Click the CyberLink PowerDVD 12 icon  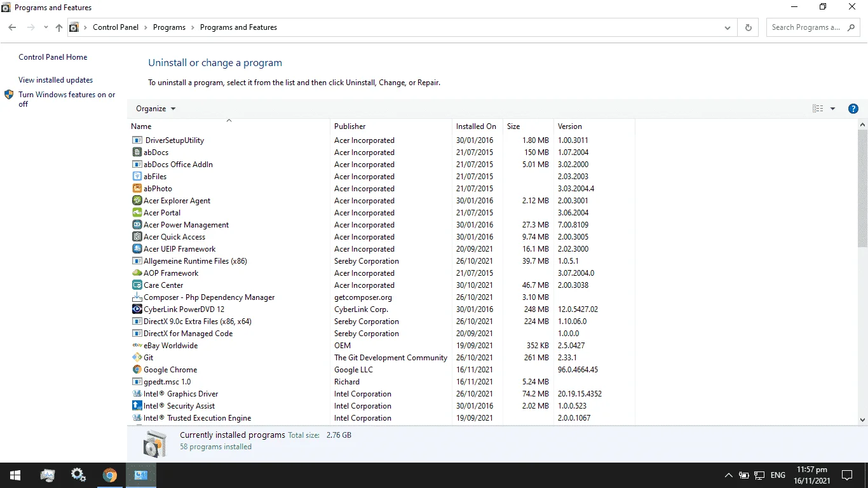click(x=137, y=309)
